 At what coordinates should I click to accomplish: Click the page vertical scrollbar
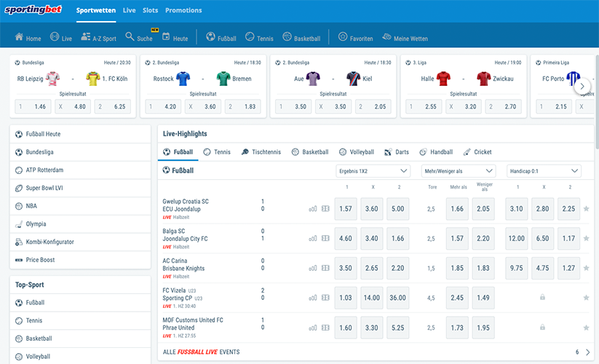pyautogui.click(x=597, y=102)
